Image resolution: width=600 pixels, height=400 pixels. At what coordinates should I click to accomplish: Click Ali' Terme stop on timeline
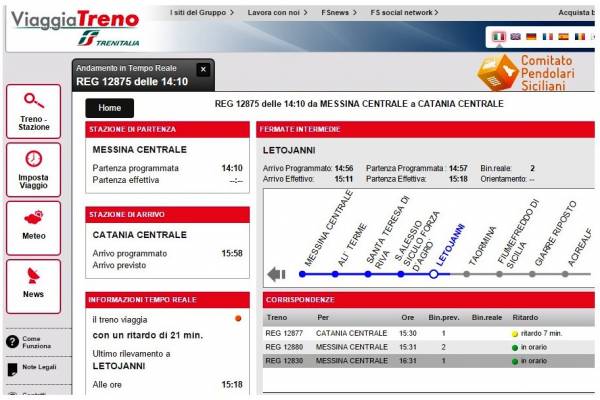[335, 274]
